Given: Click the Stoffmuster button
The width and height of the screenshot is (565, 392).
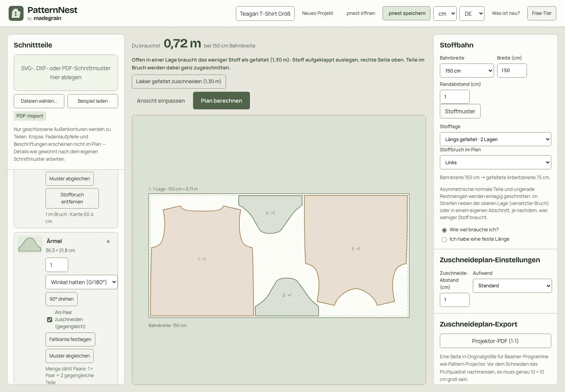Looking at the screenshot, I should tap(460, 111).
